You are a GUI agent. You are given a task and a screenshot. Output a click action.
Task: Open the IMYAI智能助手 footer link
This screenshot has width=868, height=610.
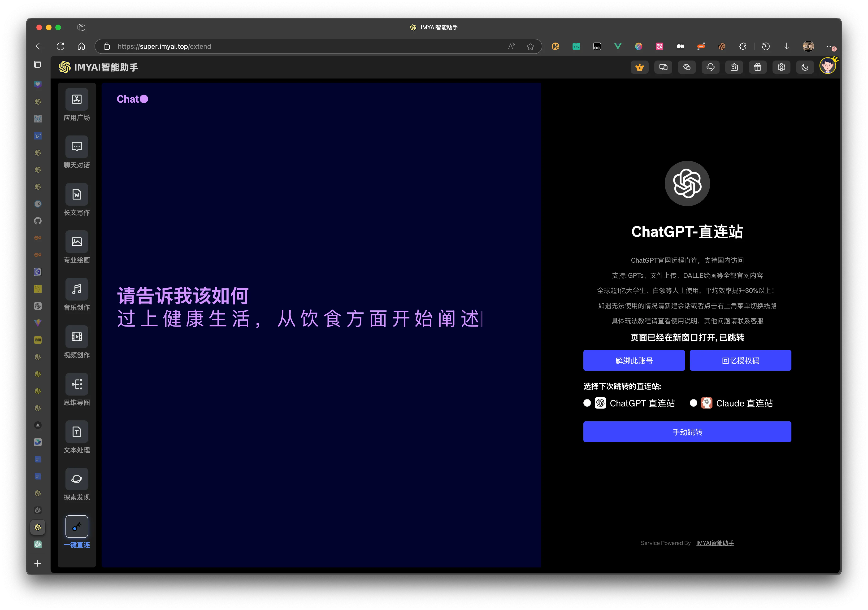point(715,543)
